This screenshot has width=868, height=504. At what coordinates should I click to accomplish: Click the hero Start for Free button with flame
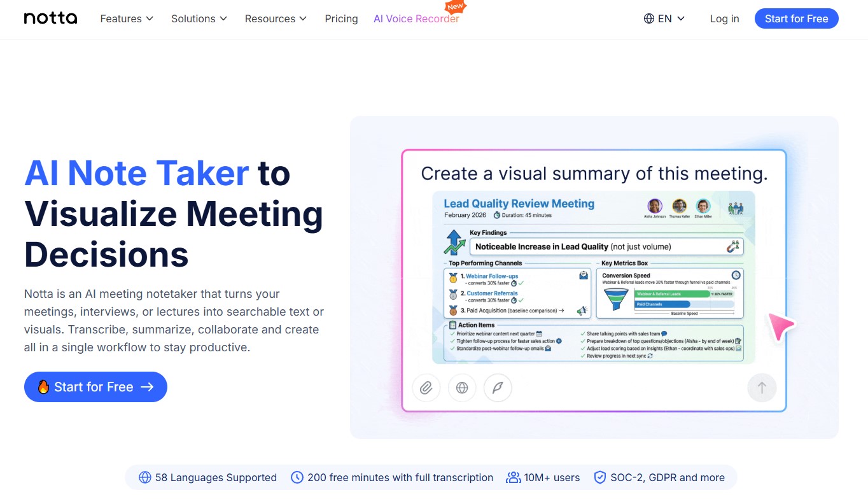[95, 387]
